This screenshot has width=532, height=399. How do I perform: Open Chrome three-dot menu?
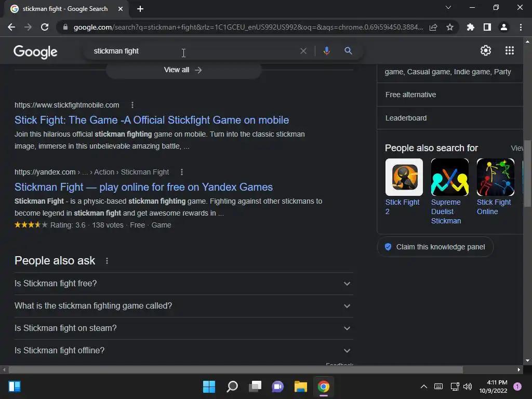tap(521, 27)
